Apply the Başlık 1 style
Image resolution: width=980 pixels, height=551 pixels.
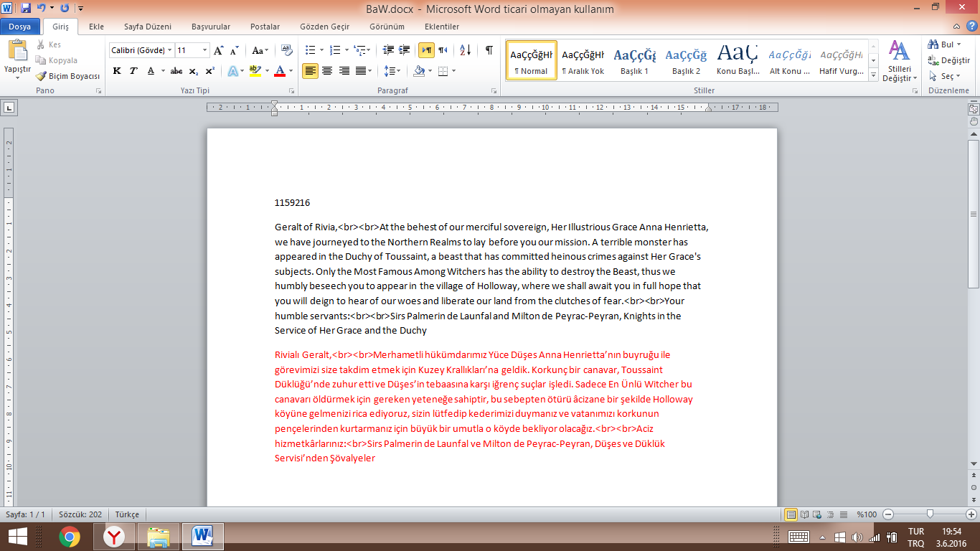(x=635, y=60)
